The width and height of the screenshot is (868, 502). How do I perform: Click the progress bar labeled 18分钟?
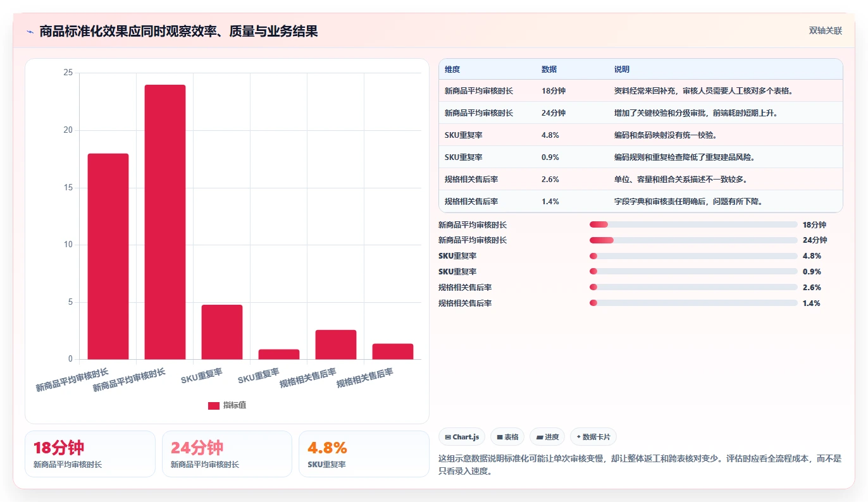tap(693, 224)
